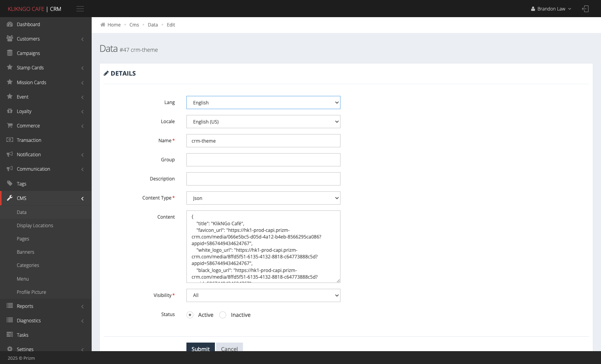Click the Stamp Cards star icon
The height and width of the screenshot is (364, 601).
[x=10, y=67]
